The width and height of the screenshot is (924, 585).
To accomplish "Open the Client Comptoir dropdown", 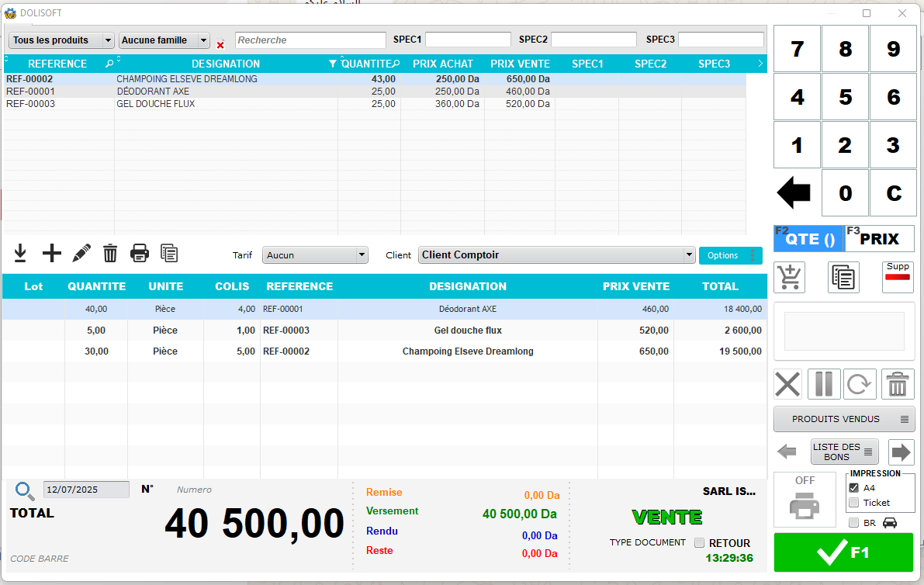I will tap(556, 255).
